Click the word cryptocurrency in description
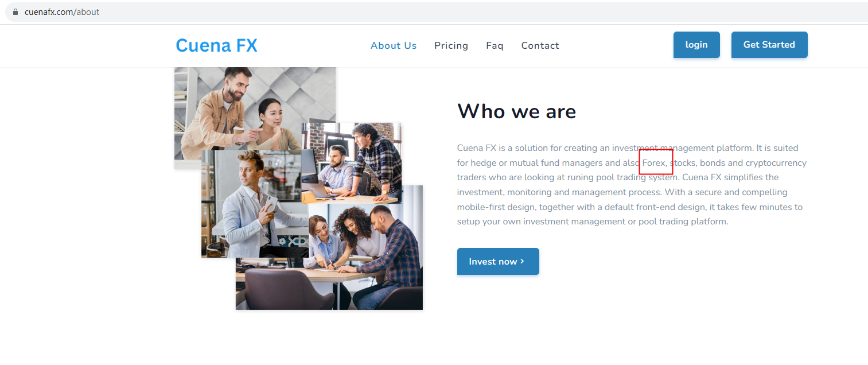This screenshot has height=365, width=868. (776, 163)
